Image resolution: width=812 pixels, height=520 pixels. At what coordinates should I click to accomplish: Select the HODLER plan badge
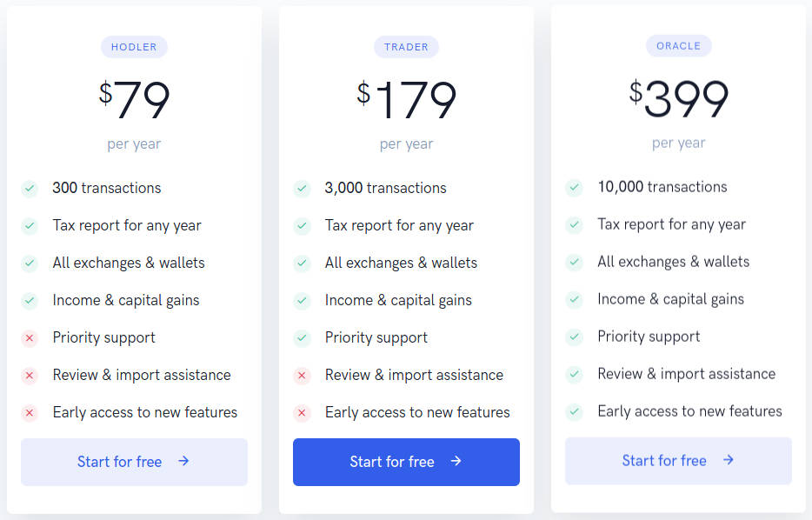pyautogui.click(x=134, y=46)
